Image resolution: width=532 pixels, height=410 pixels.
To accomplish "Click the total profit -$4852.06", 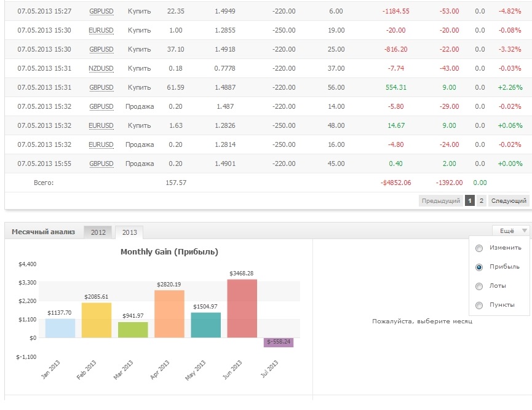I will (395, 183).
